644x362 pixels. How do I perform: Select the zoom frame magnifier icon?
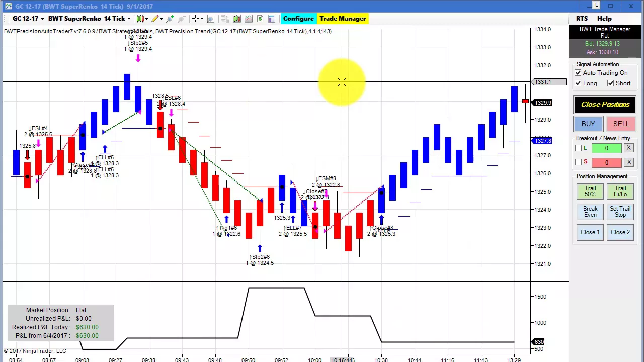[x=210, y=19]
